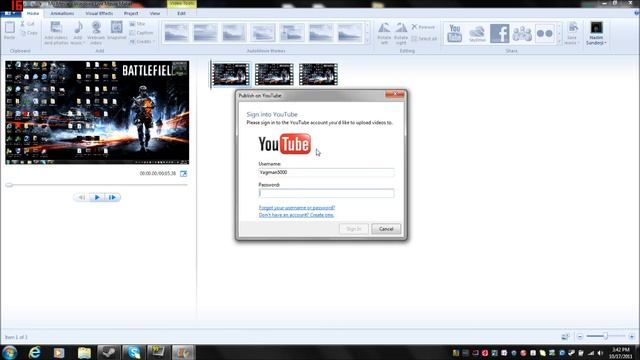Screen dimensions: 640x360
Task: Open the Webcam video tool
Action: coord(96,32)
